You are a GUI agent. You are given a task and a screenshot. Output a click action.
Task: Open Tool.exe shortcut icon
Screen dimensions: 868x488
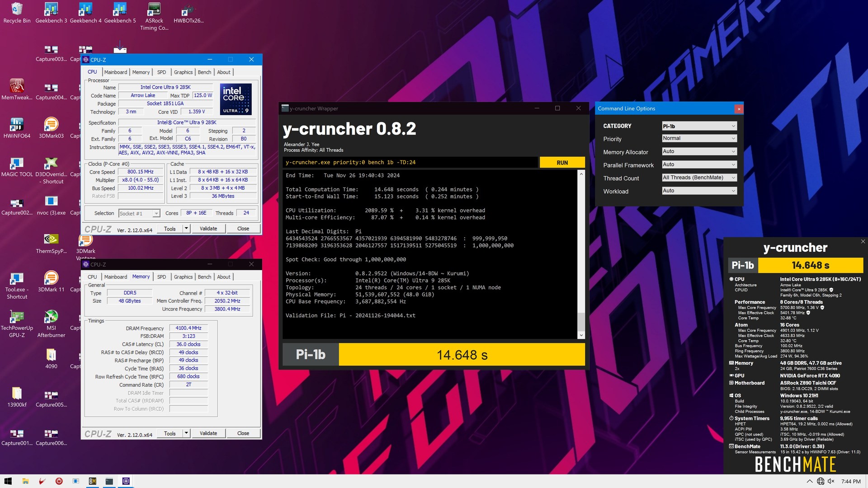click(17, 285)
